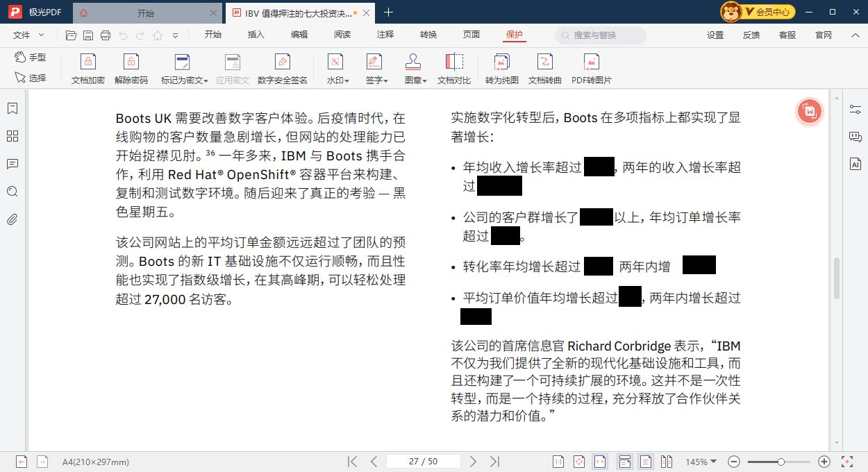Add a new tab with plus button
This screenshot has height=472, width=868.
tap(389, 12)
